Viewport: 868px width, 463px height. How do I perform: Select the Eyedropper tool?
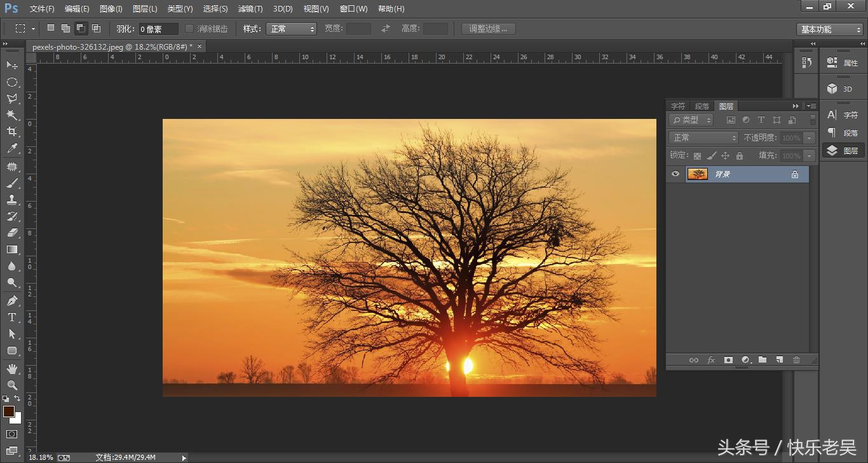pyautogui.click(x=12, y=149)
